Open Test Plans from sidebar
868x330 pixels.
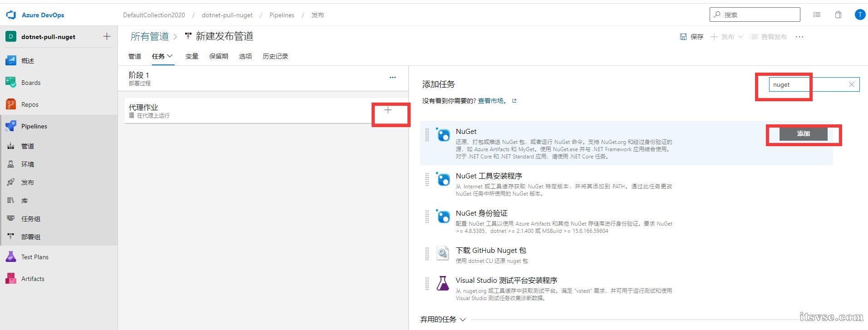[x=35, y=257]
